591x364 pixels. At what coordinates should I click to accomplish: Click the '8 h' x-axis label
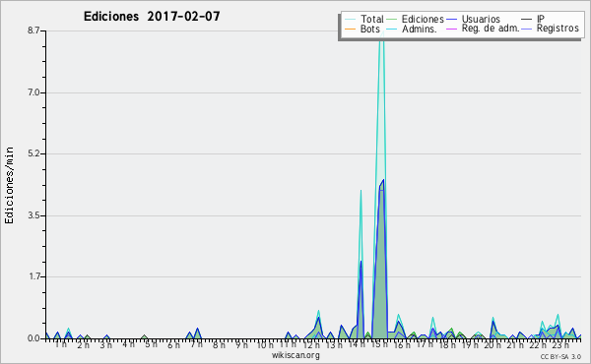point(219,344)
